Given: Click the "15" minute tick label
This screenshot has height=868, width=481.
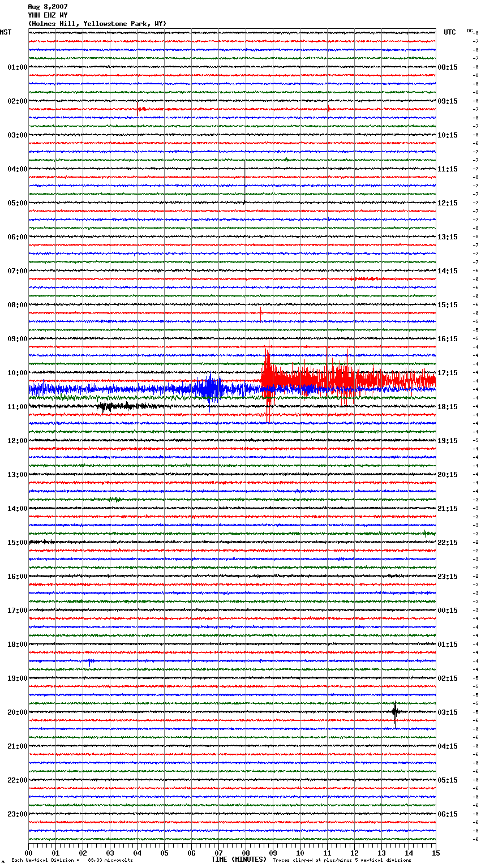Looking at the screenshot, I should 436,853.
